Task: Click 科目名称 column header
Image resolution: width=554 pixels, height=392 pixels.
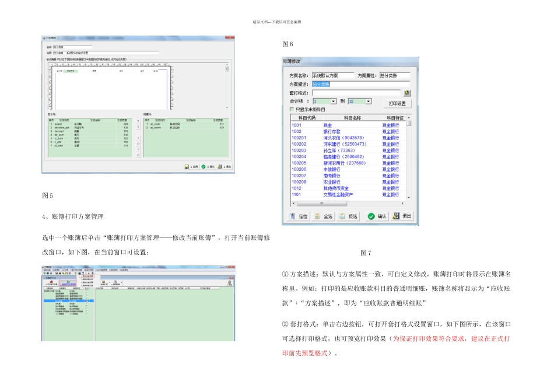Action: tap(352, 118)
